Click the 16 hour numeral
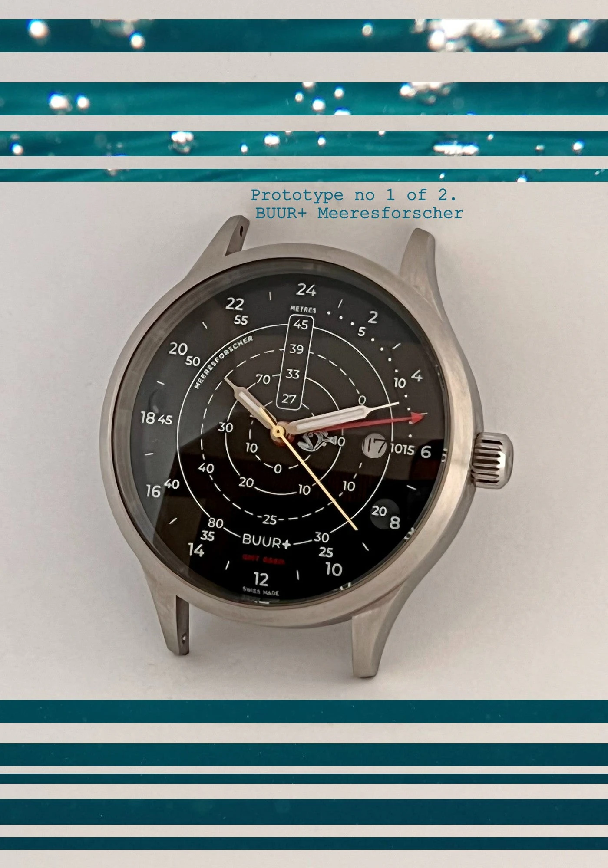608x868 pixels. (x=153, y=491)
